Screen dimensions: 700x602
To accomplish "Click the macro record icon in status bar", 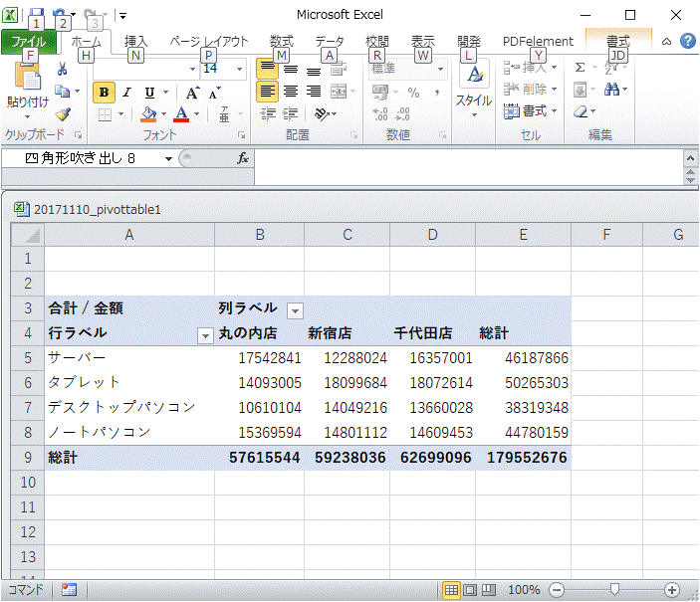I will (69, 590).
